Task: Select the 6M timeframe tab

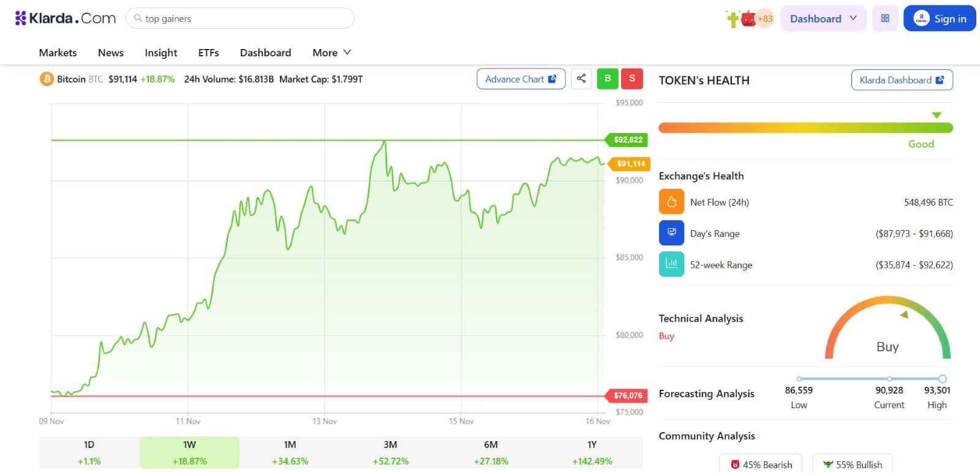Action: click(491, 452)
